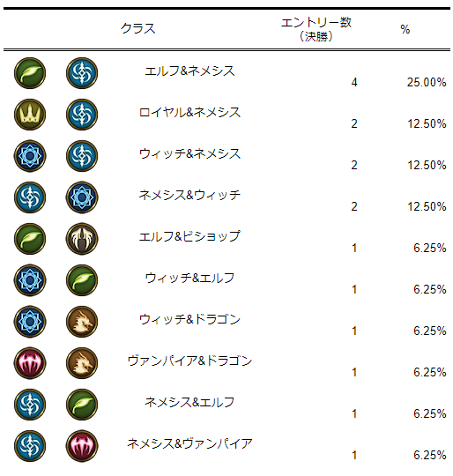Screen dimensions: 453x476
Task: Click the Nemesis icon in the ロイヤル&ネメシス row
Action: (82, 115)
